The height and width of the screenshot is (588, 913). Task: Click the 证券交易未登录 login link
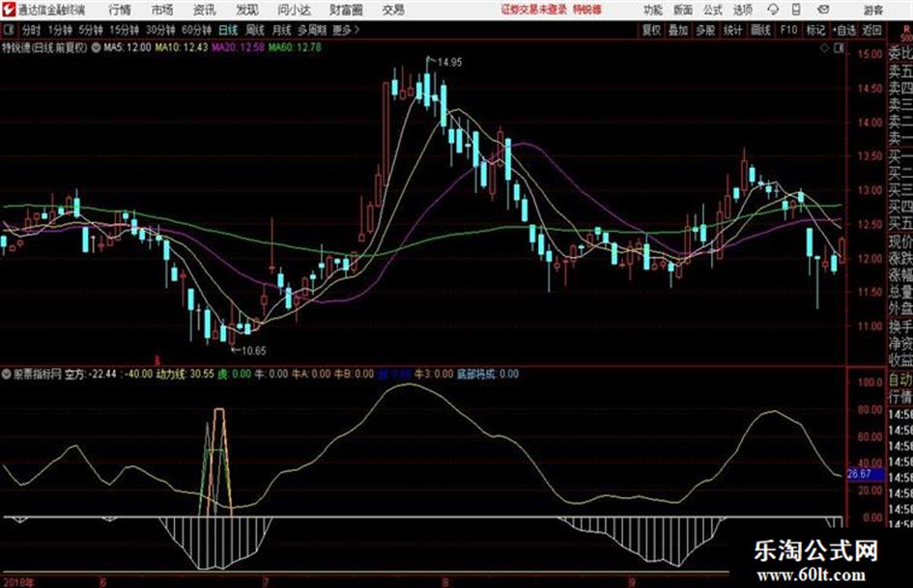[x=534, y=10]
